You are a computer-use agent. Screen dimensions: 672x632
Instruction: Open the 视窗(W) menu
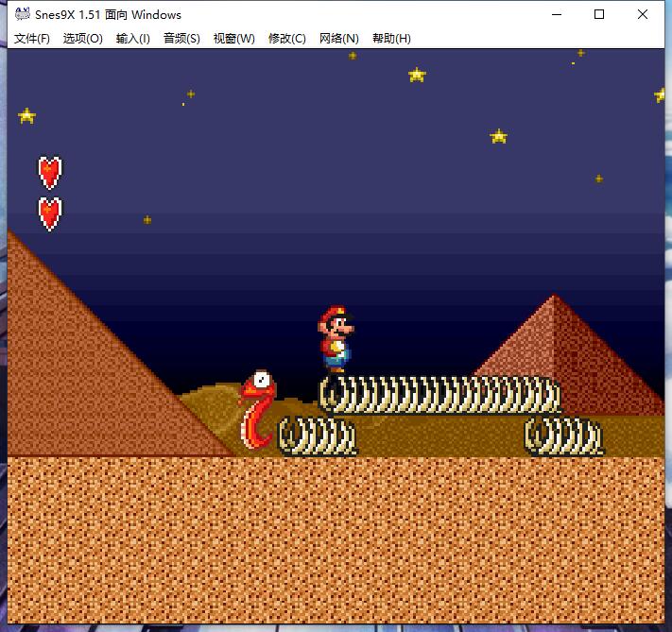234,39
